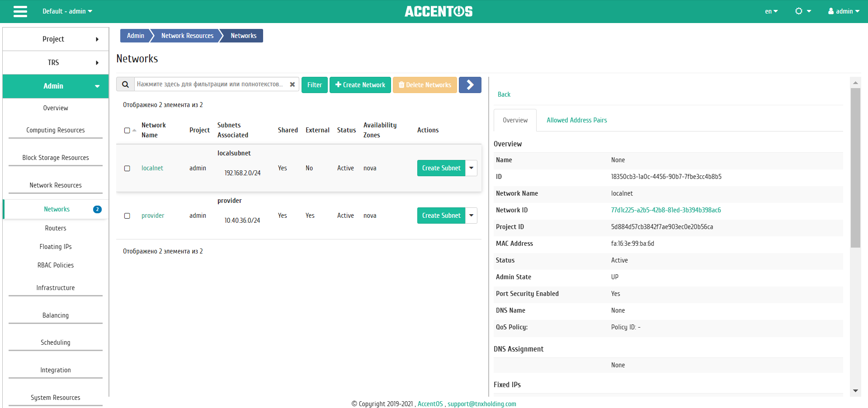Click the Networks count badge 2
Image resolution: width=868 pixels, height=408 pixels.
tap(97, 209)
